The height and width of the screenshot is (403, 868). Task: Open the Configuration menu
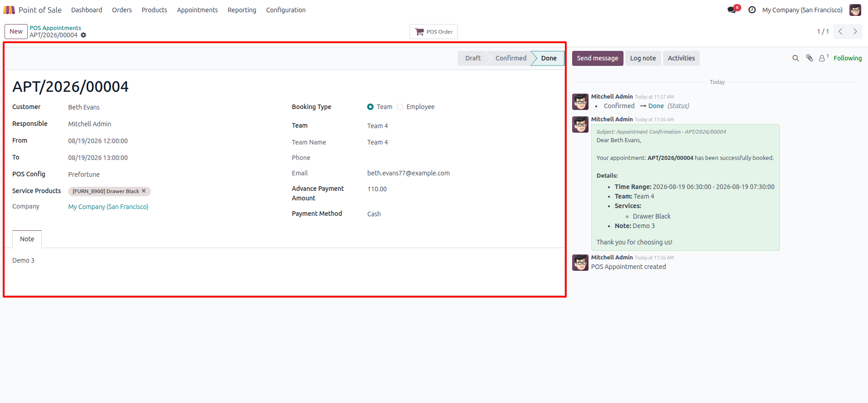click(286, 10)
